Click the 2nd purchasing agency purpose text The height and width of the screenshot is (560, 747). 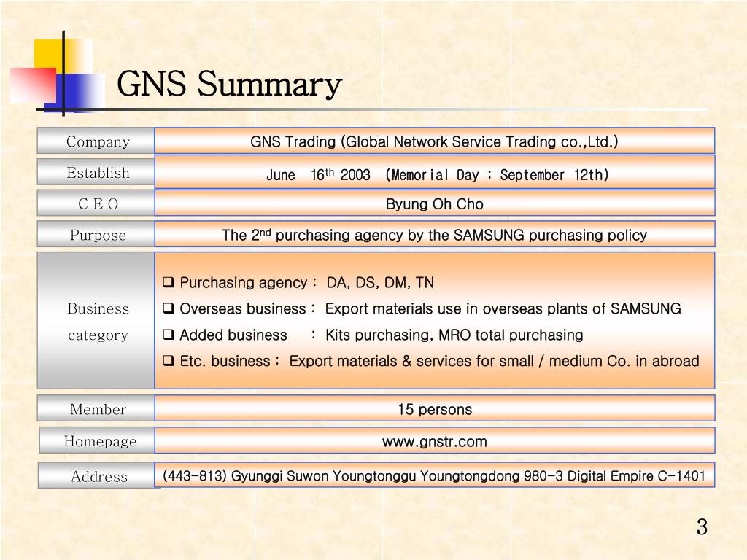coord(435,235)
